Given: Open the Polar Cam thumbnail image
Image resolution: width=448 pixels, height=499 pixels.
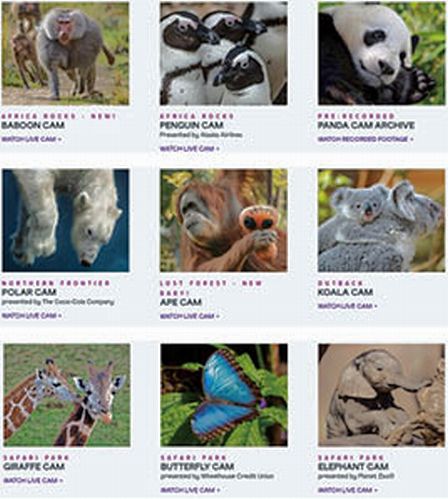Looking at the screenshot, I should [66, 220].
